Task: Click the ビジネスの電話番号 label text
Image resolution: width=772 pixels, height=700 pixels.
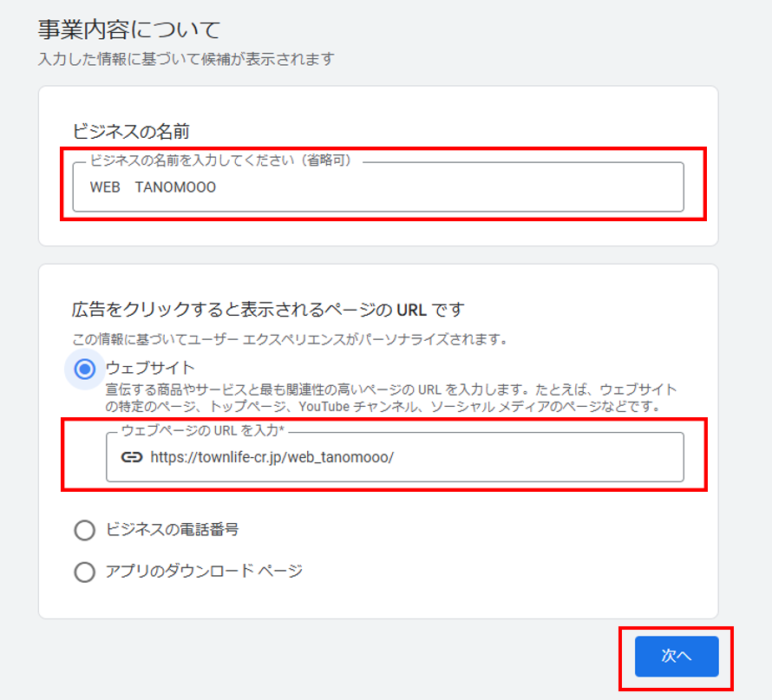Action: point(173,530)
